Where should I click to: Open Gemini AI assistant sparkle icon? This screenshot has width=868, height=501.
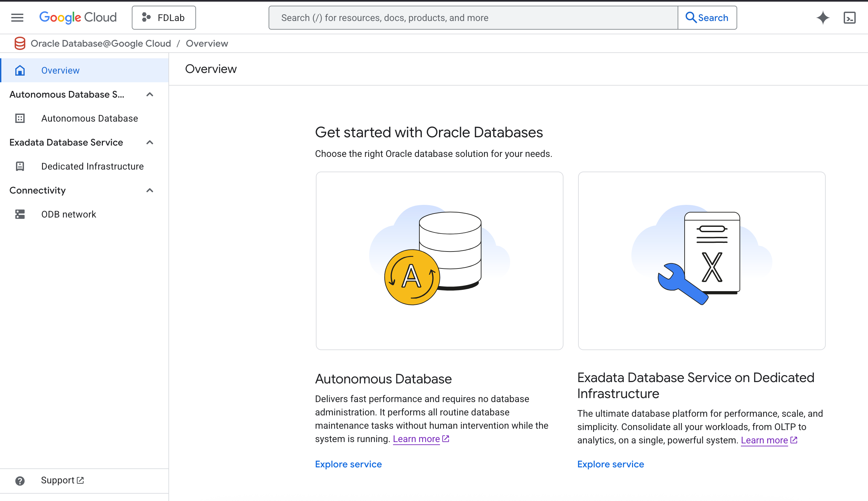pyautogui.click(x=823, y=18)
